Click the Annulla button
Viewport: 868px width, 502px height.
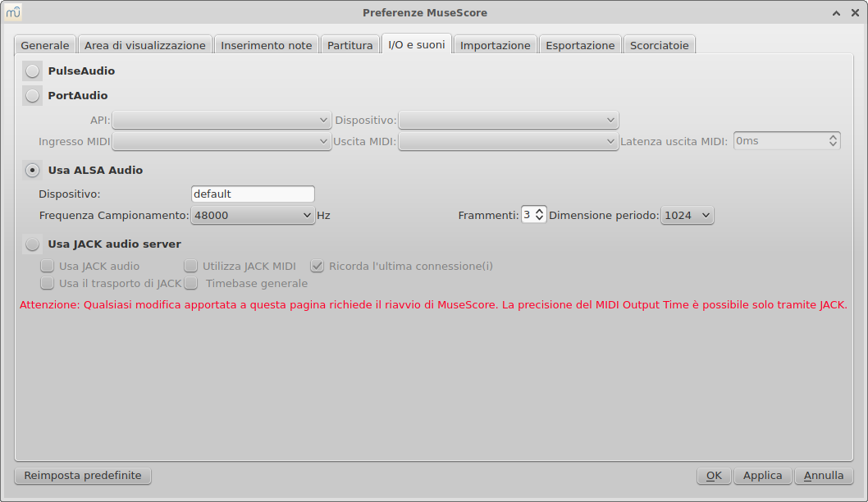click(x=824, y=476)
